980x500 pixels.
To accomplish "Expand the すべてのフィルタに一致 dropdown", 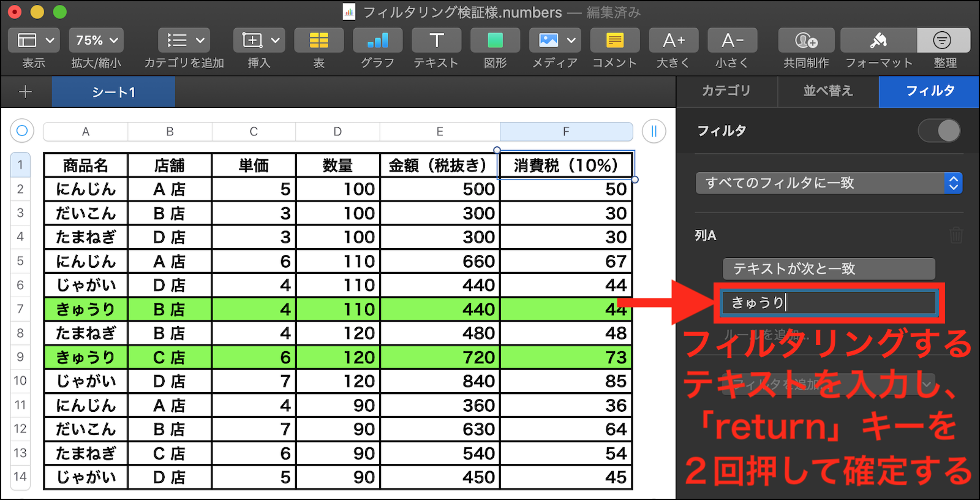I will pyautogui.click(x=829, y=183).
